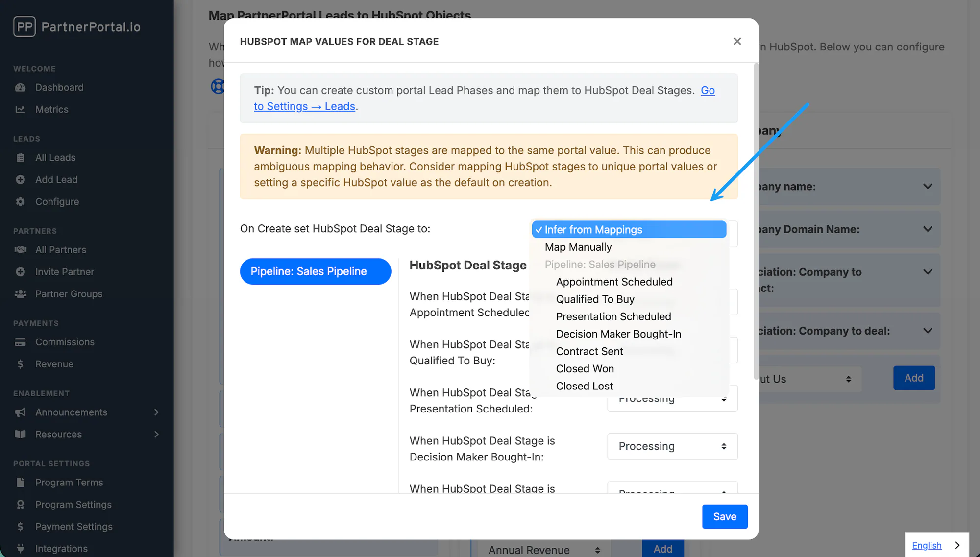Click the Commissions card icon

pos(20,342)
